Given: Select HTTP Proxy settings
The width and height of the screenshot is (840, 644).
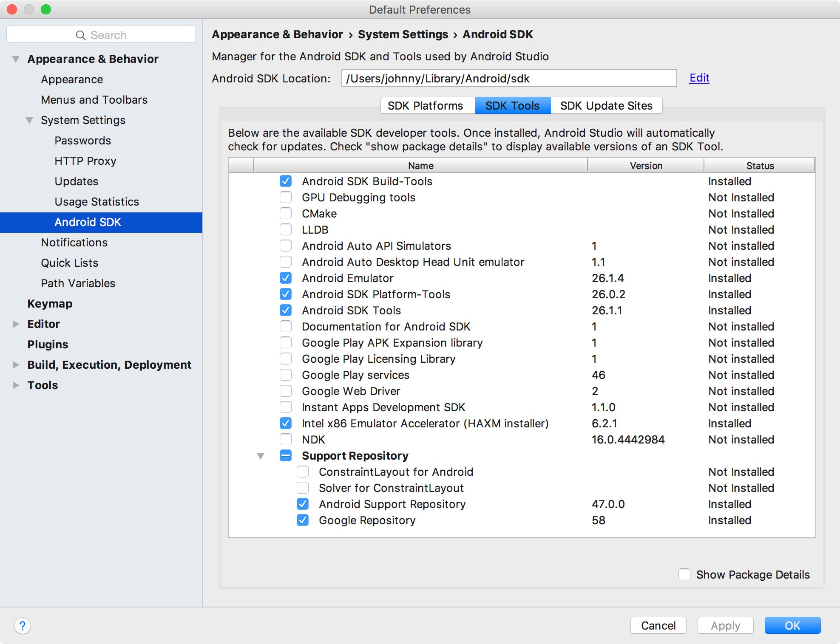Looking at the screenshot, I should [85, 161].
